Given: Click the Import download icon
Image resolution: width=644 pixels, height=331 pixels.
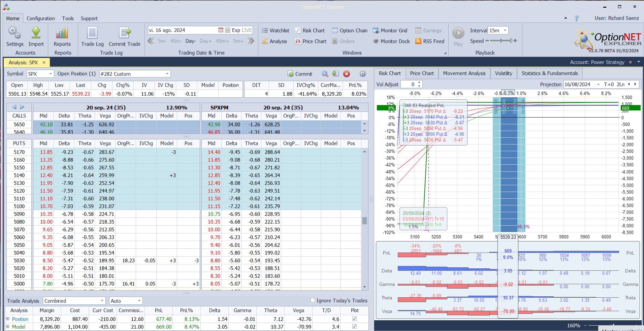Looking at the screenshot, I should (x=36, y=33).
